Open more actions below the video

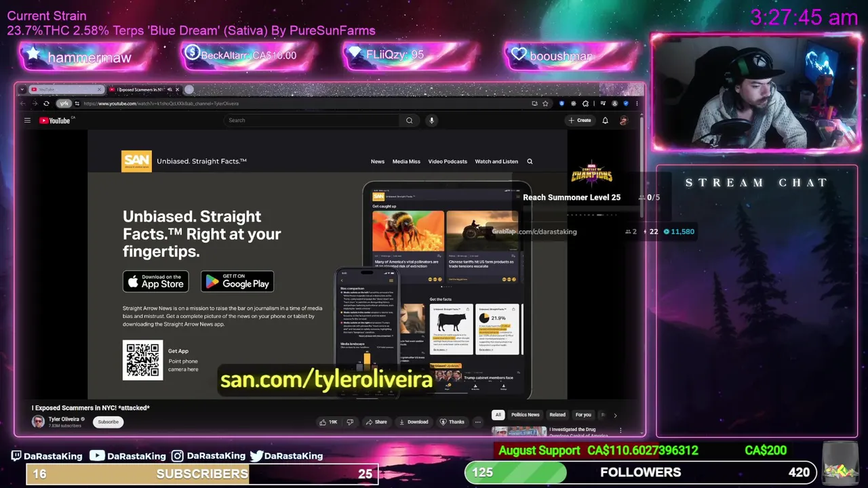click(x=477, y=422)
